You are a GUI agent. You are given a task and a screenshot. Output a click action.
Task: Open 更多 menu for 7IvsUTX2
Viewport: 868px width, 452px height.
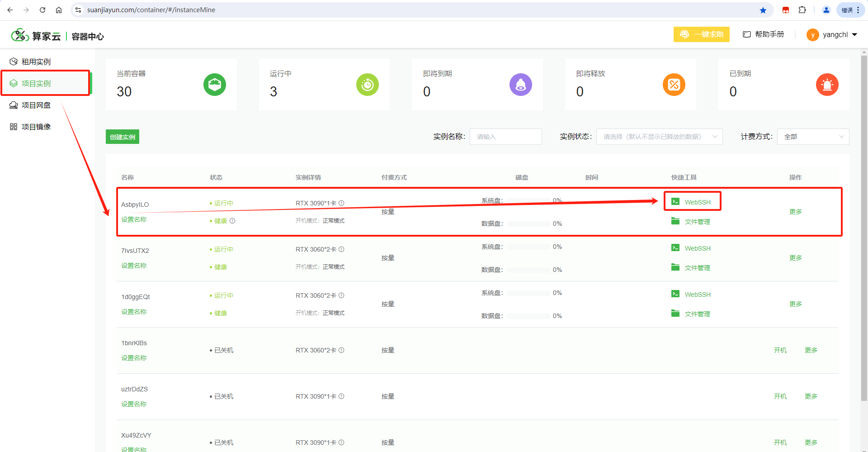point(796,258)
